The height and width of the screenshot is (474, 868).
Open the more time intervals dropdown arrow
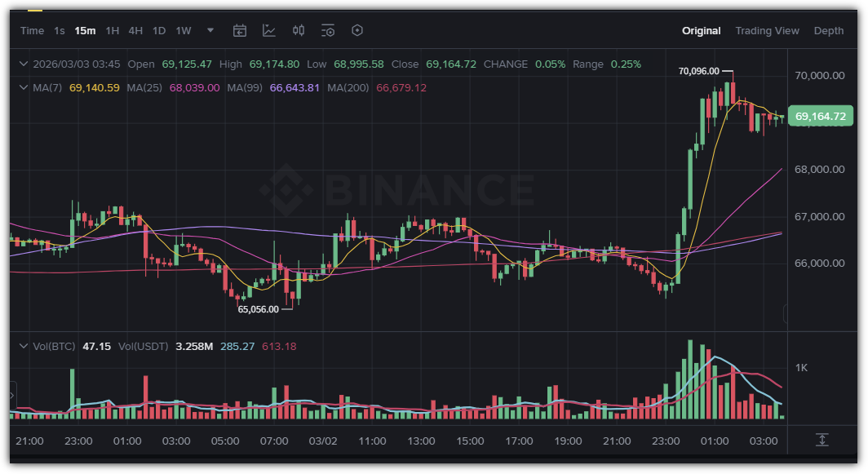pos(210,30)
